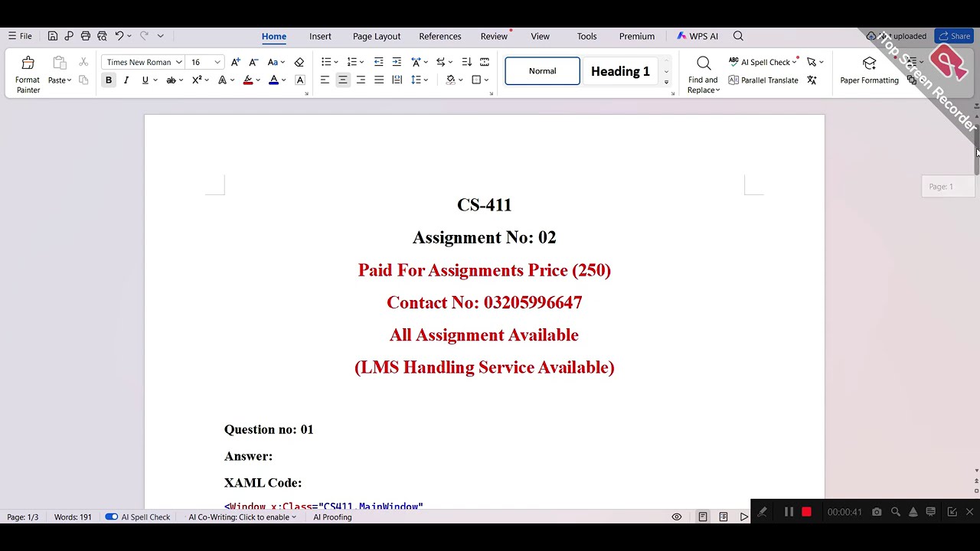The image size is (980, 551).
Task: Click the Sort icon in paragraph group
Action: [x=466, y=62]
